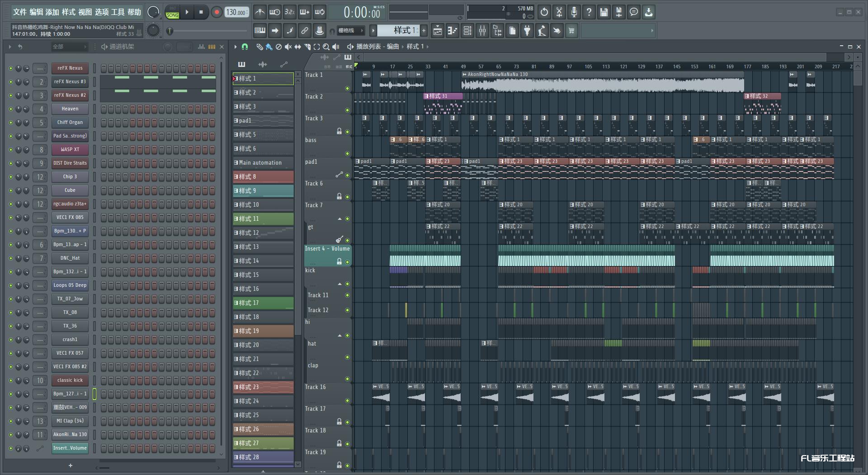The image size is (868, 475).
Task: Select the Chiff Organ channel button
Action: pyautogui.click(x=70, y=123)
